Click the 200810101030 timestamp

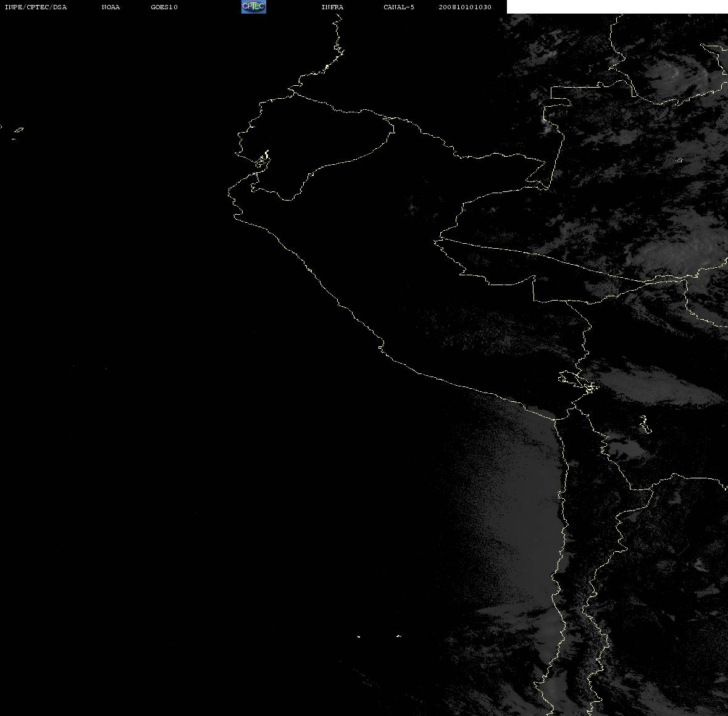pos(465,7)
